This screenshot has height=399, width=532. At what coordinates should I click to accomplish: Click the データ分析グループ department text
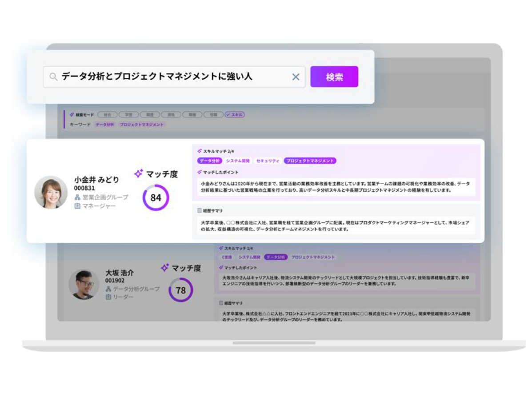coord(136,289)
